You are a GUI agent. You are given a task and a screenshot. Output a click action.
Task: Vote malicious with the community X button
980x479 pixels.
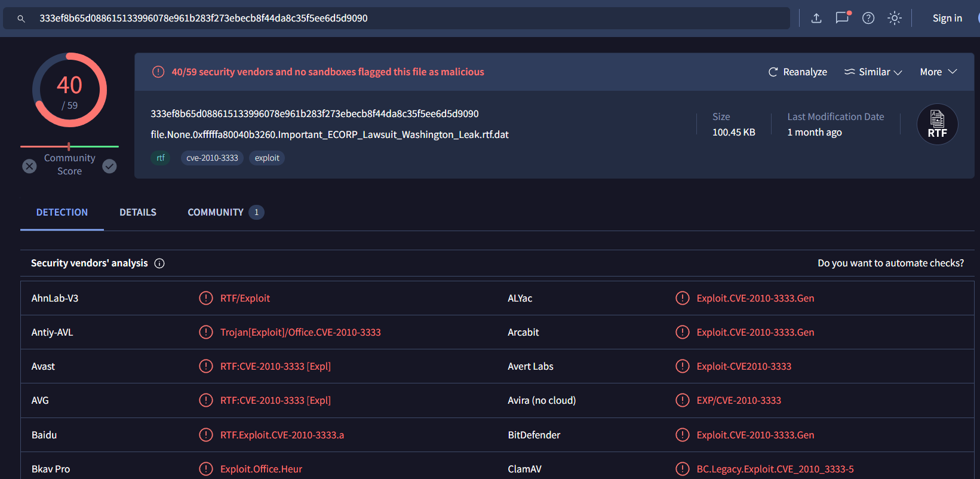tap(29, 166)
